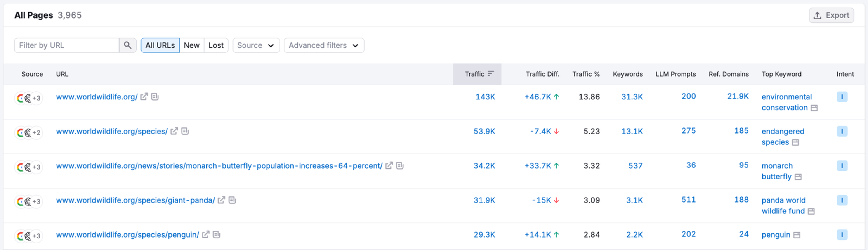Click Ref. Domains column header
Viewport: 868px width, 250px height.
729,74
